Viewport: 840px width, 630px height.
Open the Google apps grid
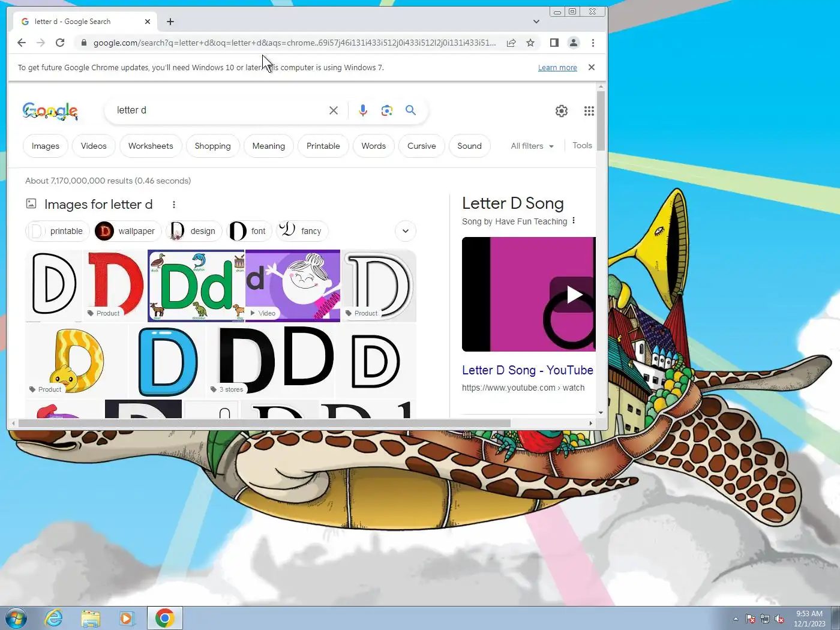coord(589,111)
